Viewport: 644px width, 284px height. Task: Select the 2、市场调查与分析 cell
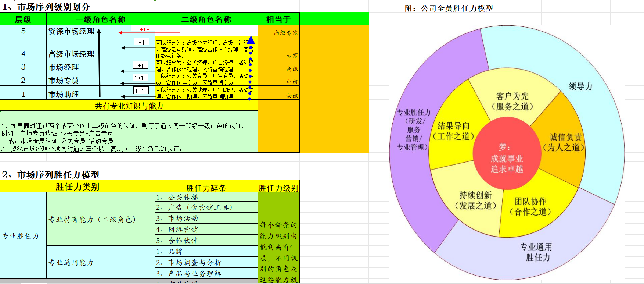(206, 262)
